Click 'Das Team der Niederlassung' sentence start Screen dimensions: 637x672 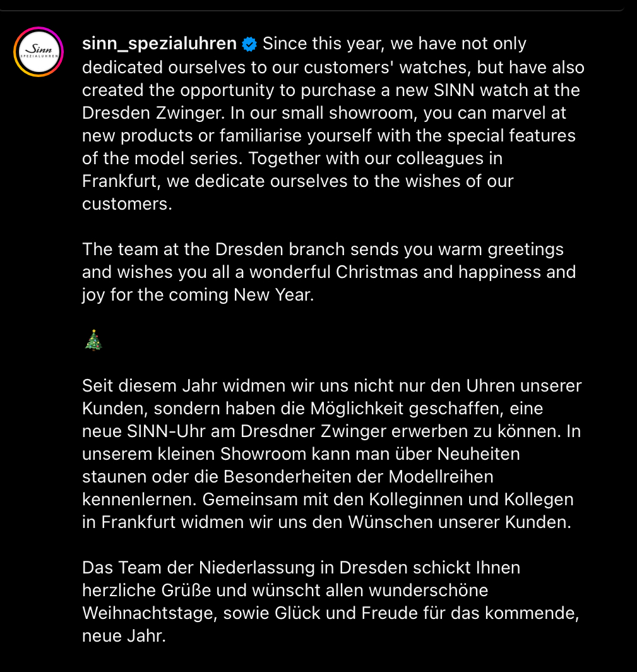pos(199,567)
